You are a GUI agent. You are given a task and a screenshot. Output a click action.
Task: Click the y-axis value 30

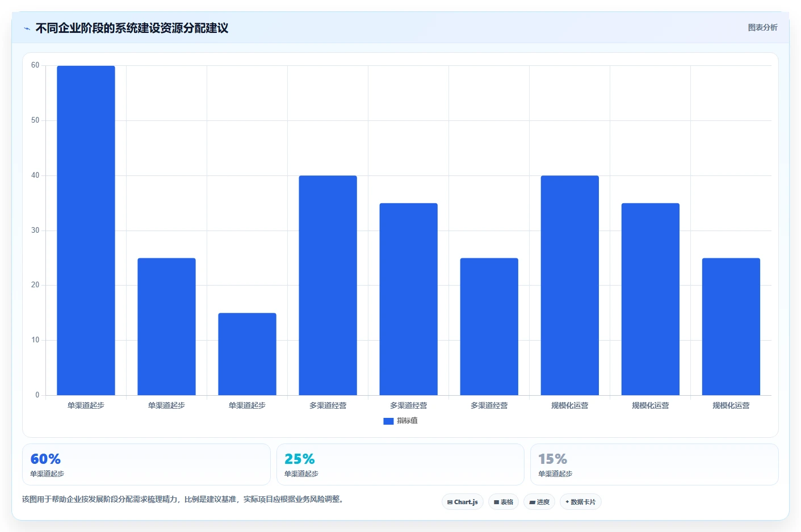pos(35,231)
